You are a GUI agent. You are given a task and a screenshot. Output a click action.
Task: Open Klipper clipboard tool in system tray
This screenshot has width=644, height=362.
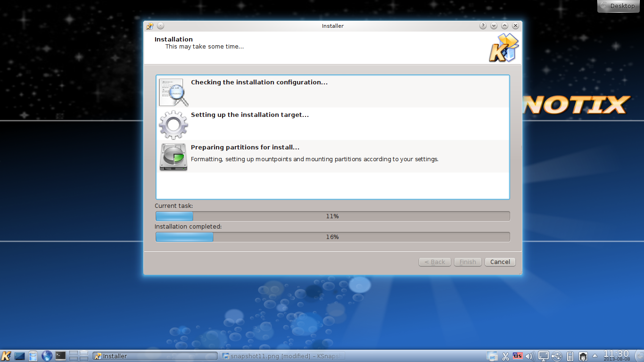[x=505, y=356]
